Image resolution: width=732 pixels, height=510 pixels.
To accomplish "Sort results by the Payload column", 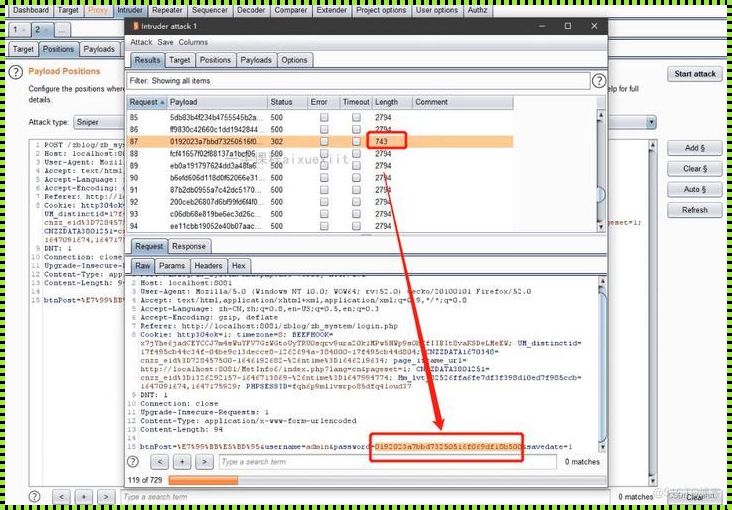I will pos(217,102).
